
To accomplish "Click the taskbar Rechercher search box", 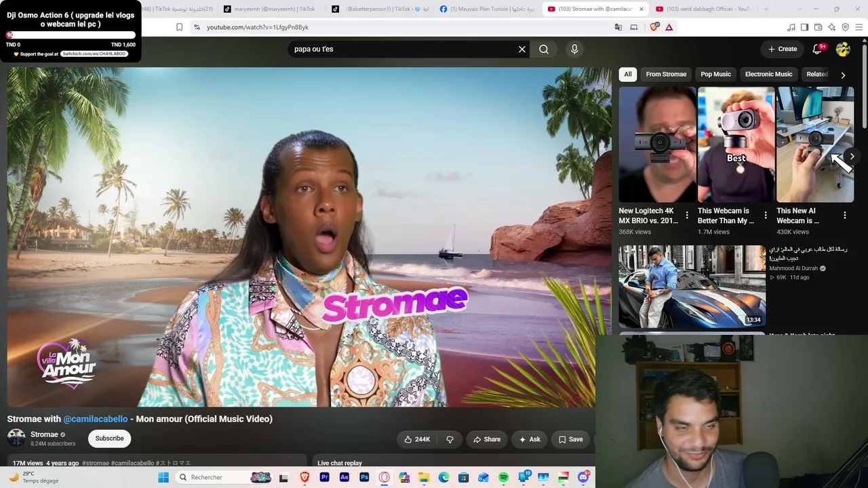I will [224, 477].
